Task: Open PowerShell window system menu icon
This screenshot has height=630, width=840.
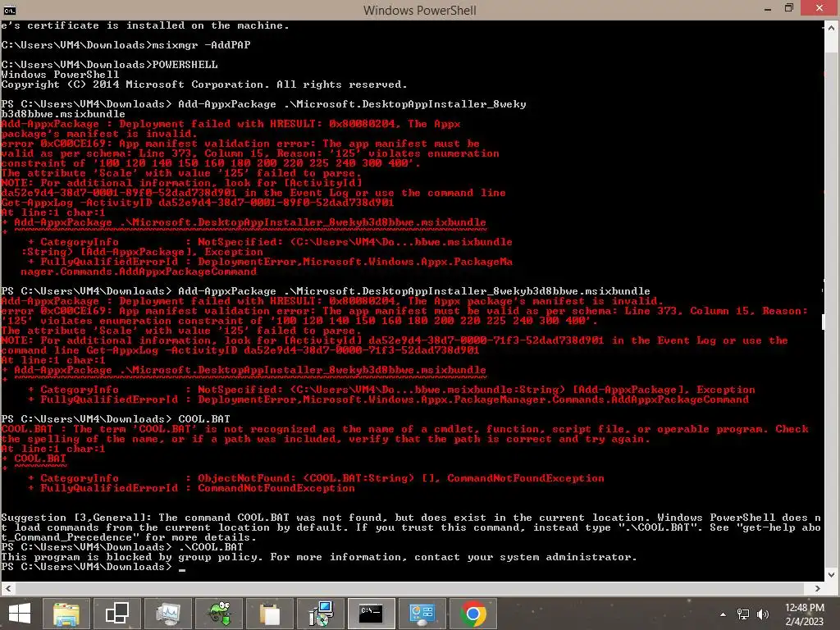Action: (10, 10)
